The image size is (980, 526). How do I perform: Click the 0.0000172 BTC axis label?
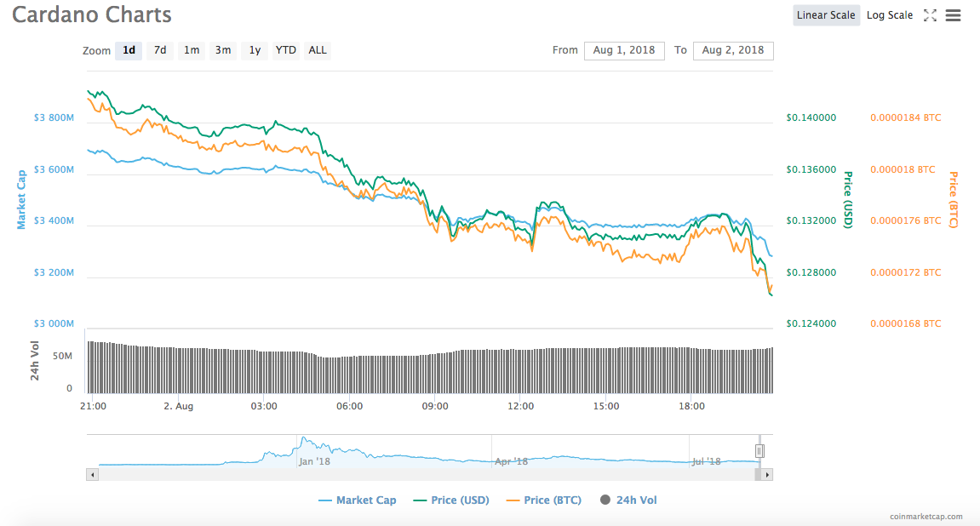(906, 272)
